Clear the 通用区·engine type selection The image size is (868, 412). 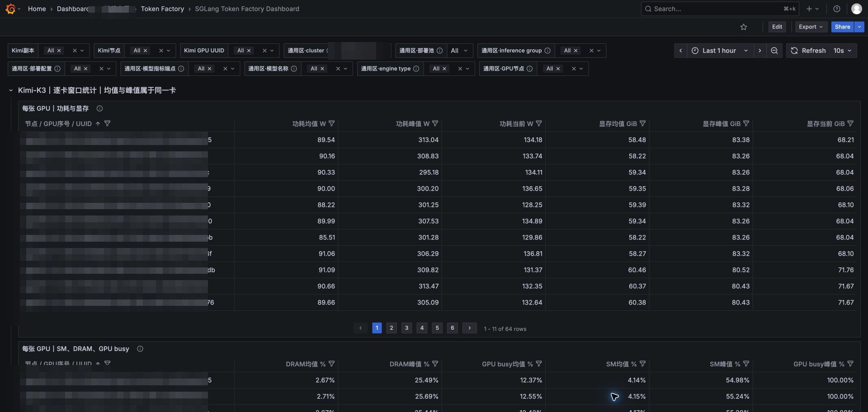pos(460,69)
